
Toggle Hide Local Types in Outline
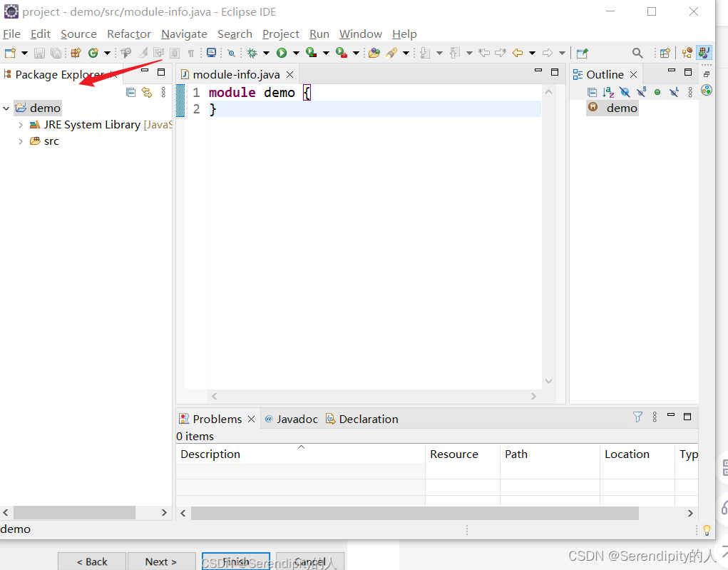click(x=674, y=93)
